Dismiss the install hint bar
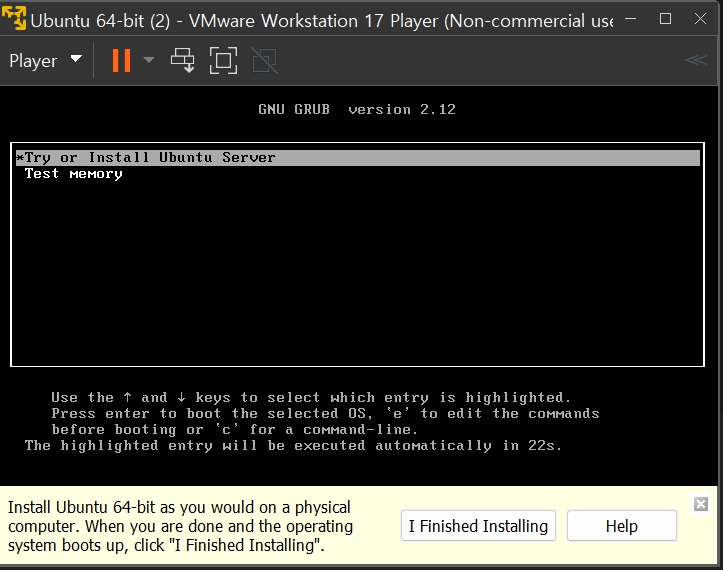This screenshot has height=570, width=723. click(701, 504)
